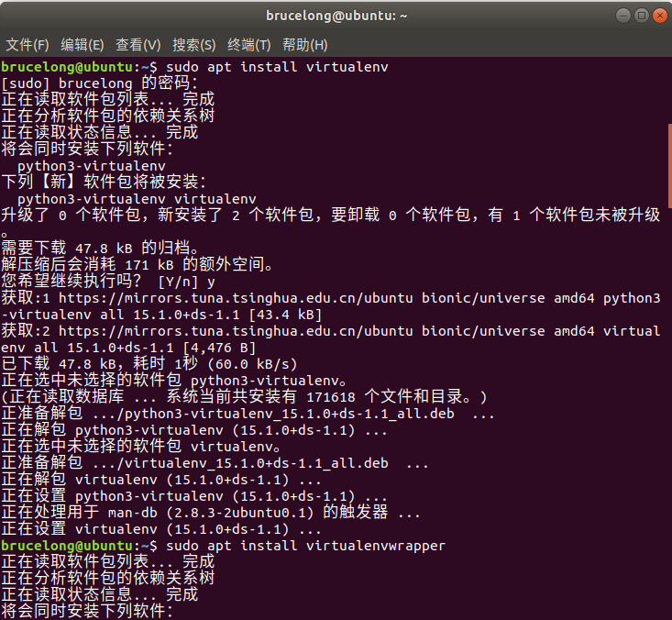The width and height of the screenshot is (672, 620).
Task: Click the '已下载 47.8 kB, 耗时 1秒' line
Action: tap(149, 364)
